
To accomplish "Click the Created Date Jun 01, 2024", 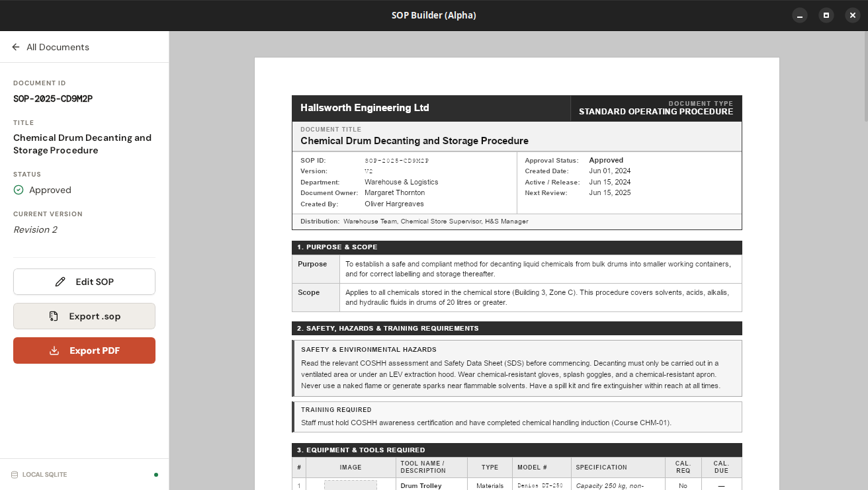I will pos(609,171).
